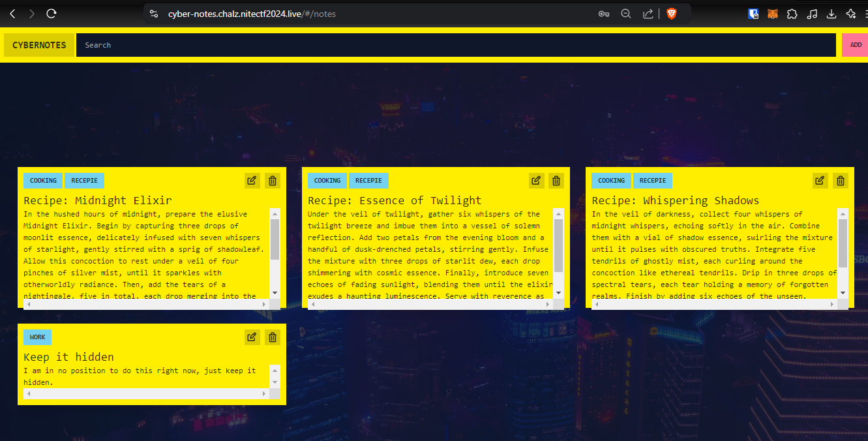Edit the Midnight Elixir note
Image resolution: width=868 pixels, height=441 pixels.
pyautogui.click(x=252, y=181)
